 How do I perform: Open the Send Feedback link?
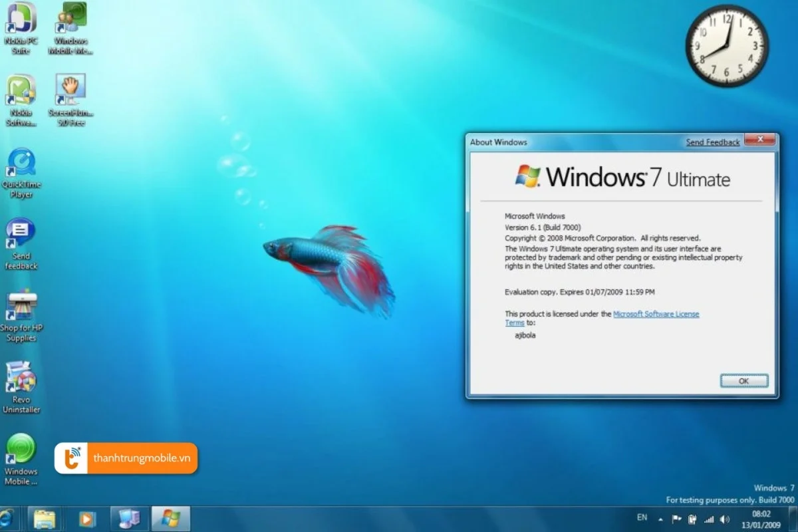(712, 142)
